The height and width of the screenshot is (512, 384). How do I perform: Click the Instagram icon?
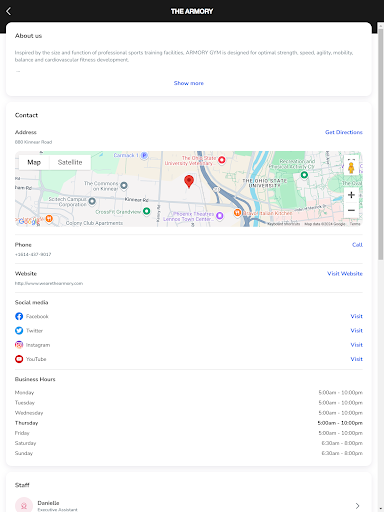pos(19,345)
